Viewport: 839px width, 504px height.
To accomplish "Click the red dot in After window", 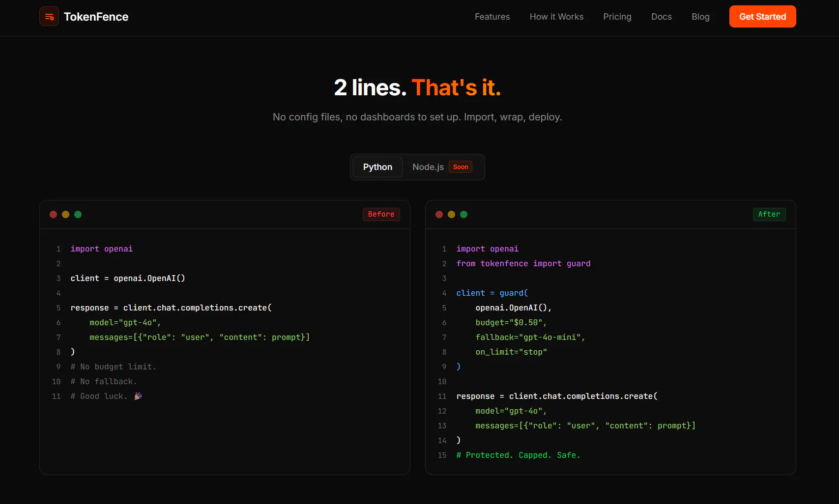I will click(x=439, y=214).
